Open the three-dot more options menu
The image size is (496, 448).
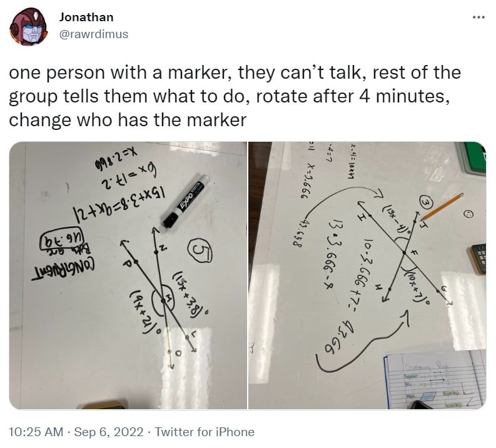click(478, 17)
